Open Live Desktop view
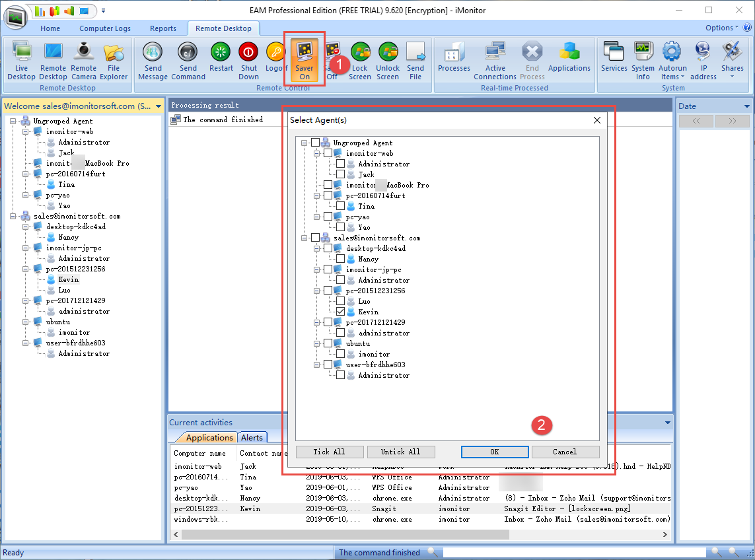The height and width of the screenshot is (560, 755). (22, 61)
